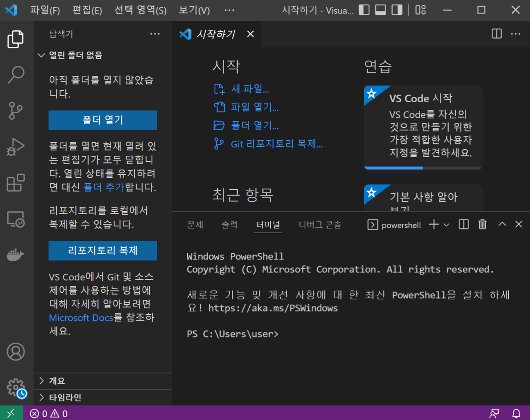Click the Git 리포지토리 복제... link

pos(276,144)
